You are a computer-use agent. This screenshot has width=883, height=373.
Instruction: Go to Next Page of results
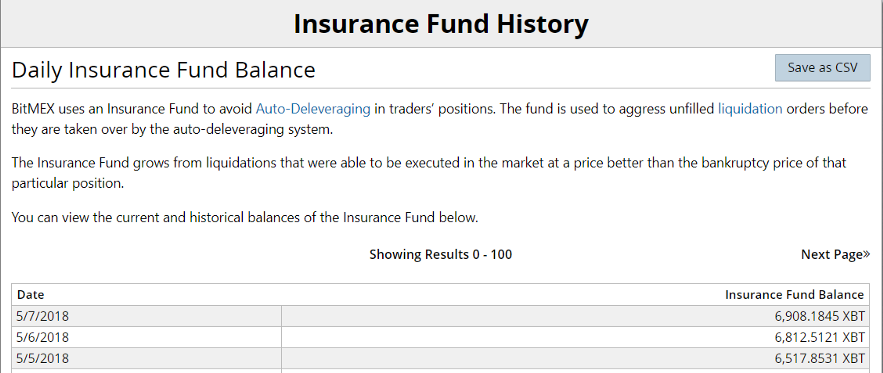pos(836,255)
